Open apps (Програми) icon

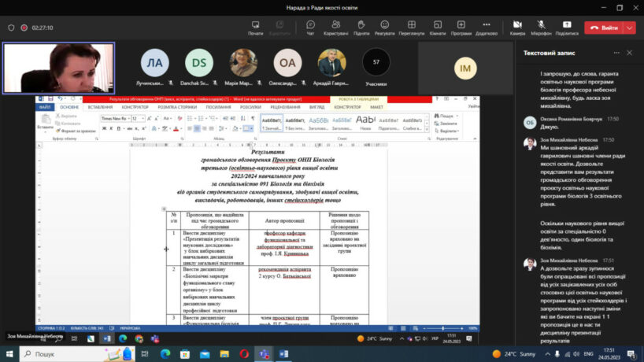[461, 27]
